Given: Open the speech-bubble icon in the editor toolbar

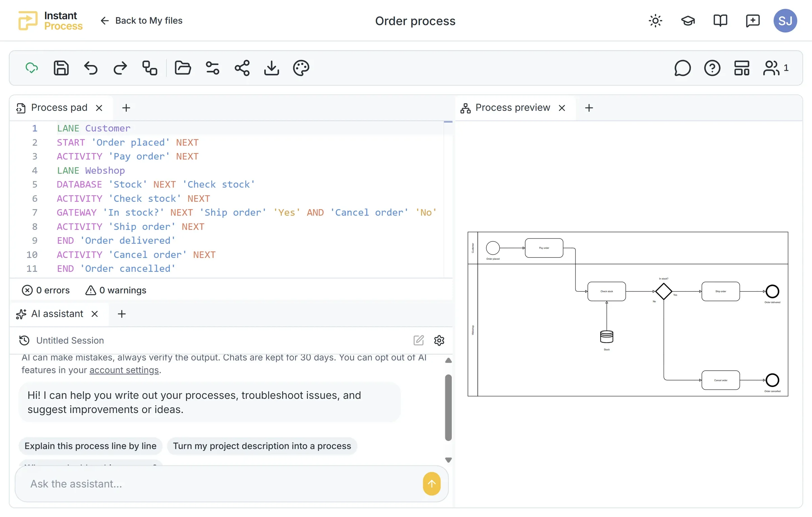Looking at the screenshot, I should pos(682,68).
